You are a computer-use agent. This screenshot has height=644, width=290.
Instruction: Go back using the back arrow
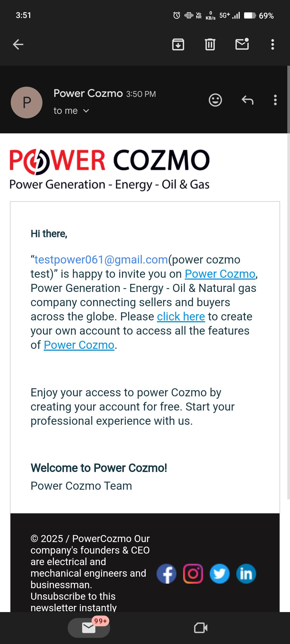pos(18,45)
